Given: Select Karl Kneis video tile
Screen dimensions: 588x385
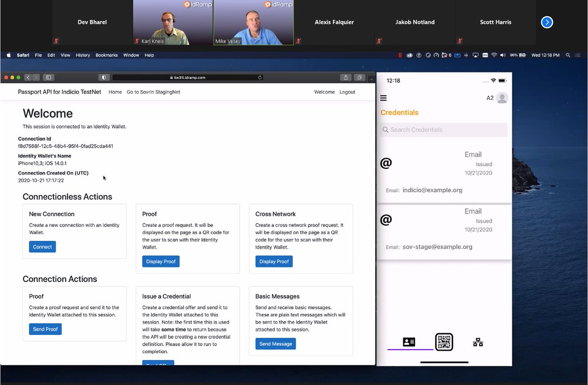Looking at the screenshot, I should point(173,23).
